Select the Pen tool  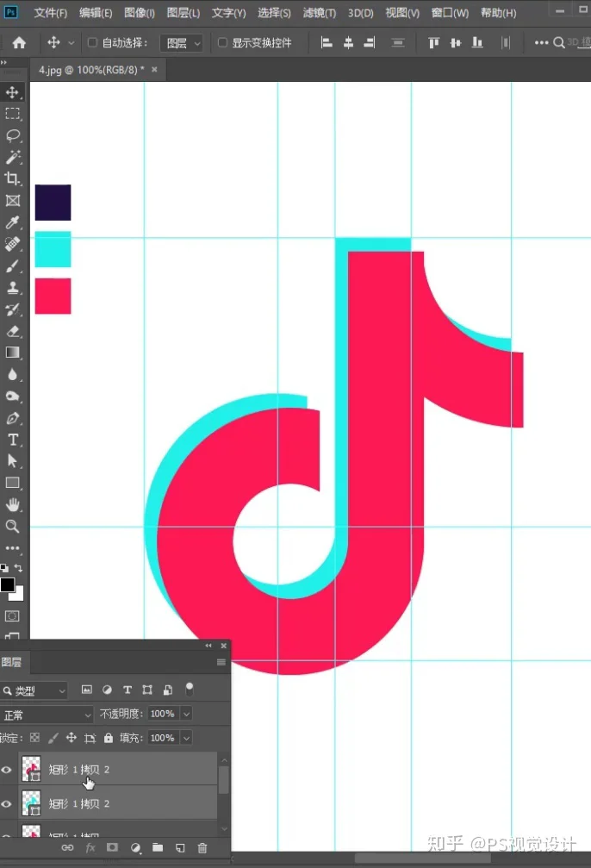click(x=12, y=418)
